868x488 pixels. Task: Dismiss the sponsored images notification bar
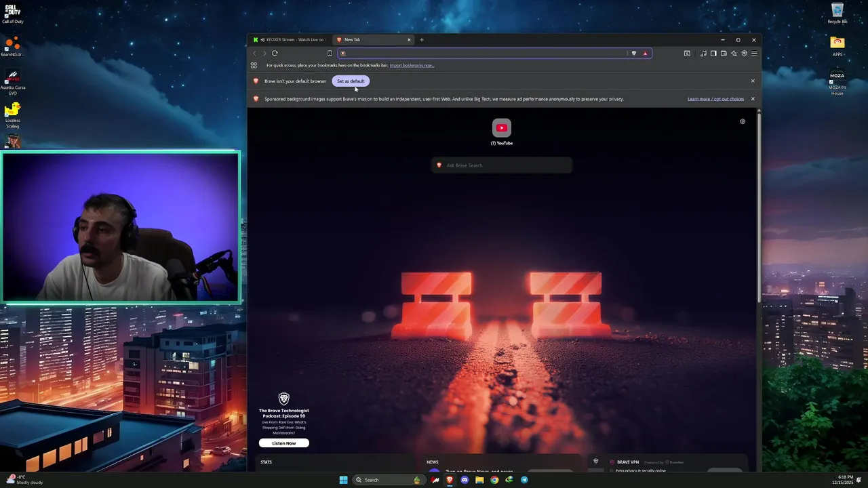753,99
